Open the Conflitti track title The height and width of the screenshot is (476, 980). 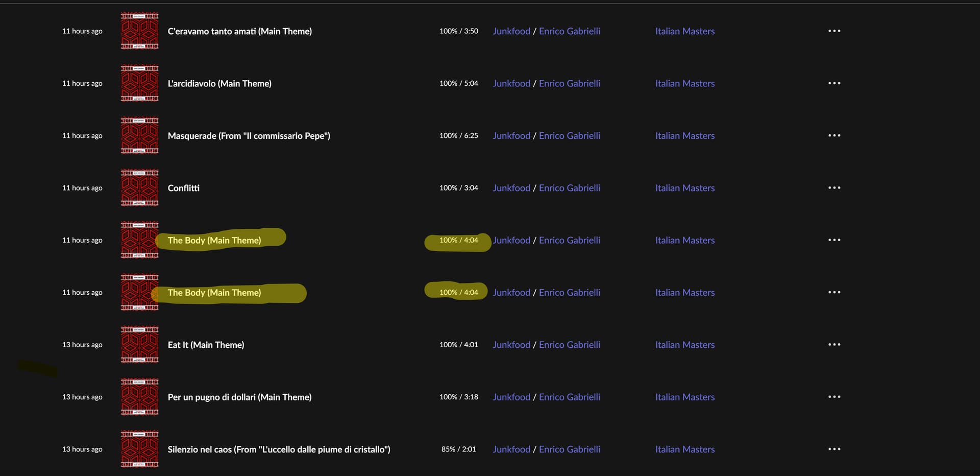[x=184, y=188]
